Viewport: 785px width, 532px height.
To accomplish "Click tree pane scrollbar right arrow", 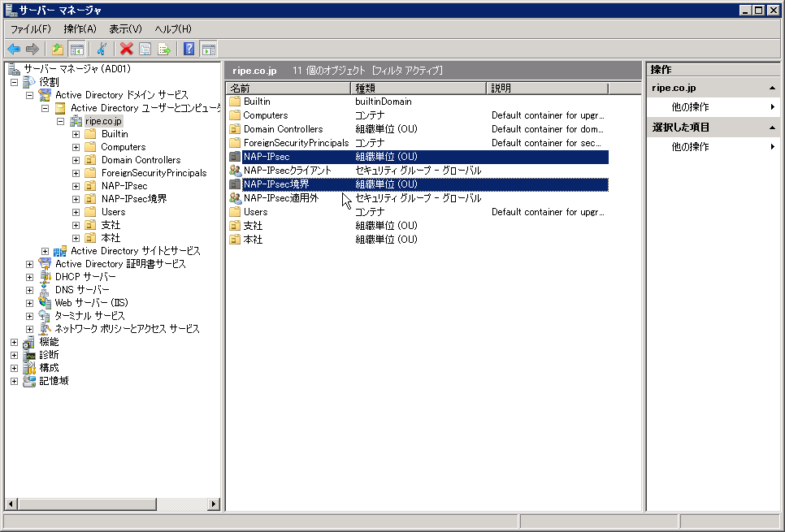I will click(x=214, y=504).
